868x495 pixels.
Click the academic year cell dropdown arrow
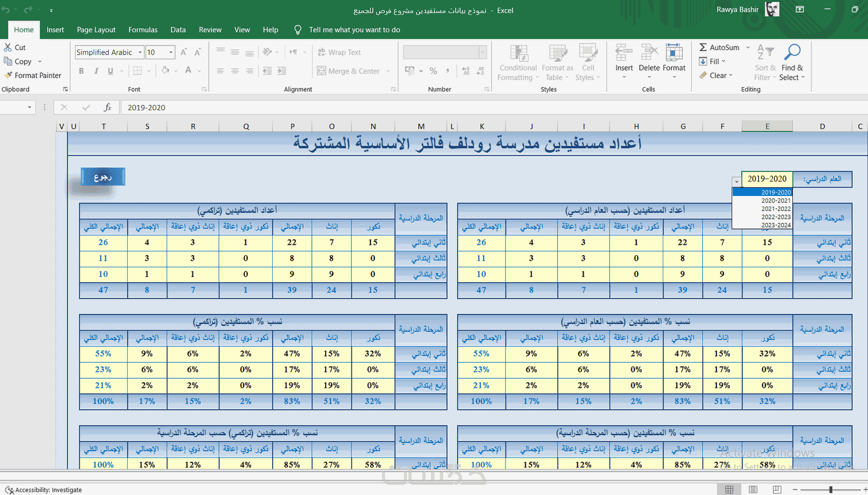(x=736, y=182)
